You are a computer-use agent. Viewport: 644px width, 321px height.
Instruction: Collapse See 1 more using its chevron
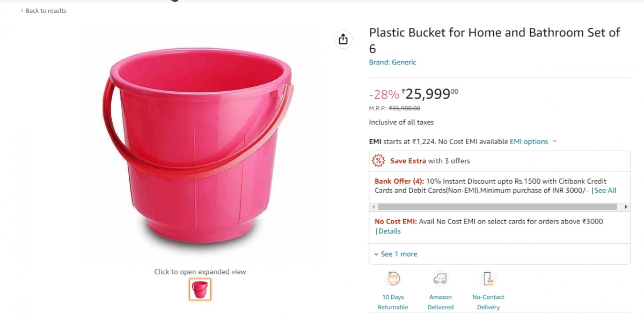376,254
